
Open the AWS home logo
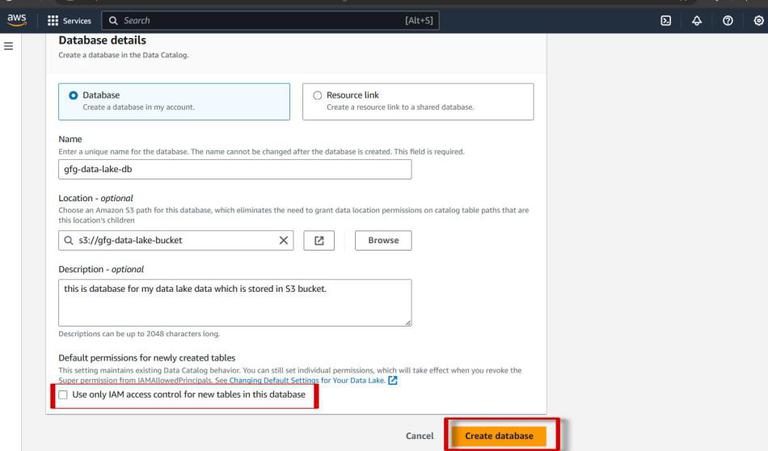pos(17,20)
